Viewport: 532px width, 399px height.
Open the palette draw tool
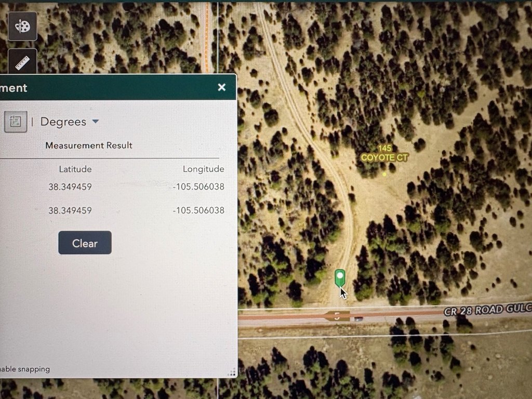22,26
